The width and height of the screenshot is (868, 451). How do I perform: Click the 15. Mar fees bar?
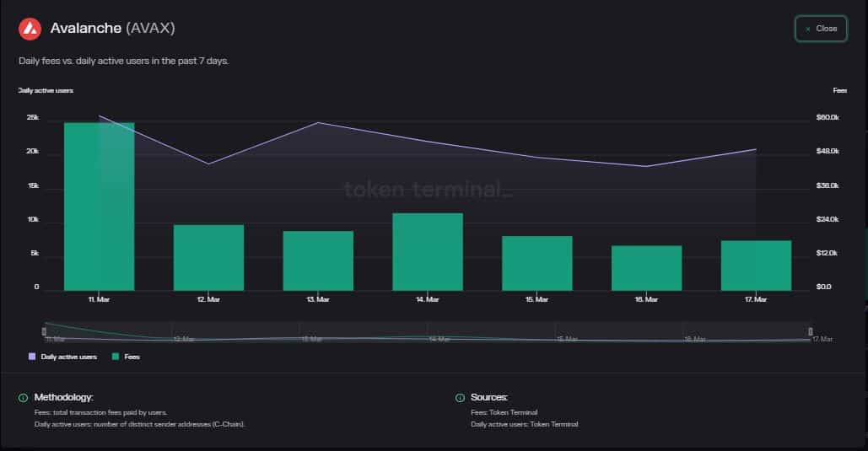(537, 263)
